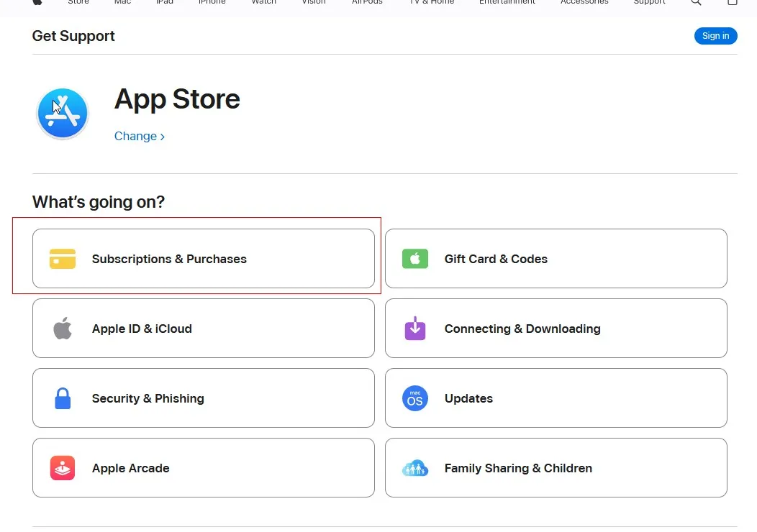Image resolution: width=757 pixels, height=532 pixels.
Task: Expand the Change product chevron link
Action: click(140, 137)
